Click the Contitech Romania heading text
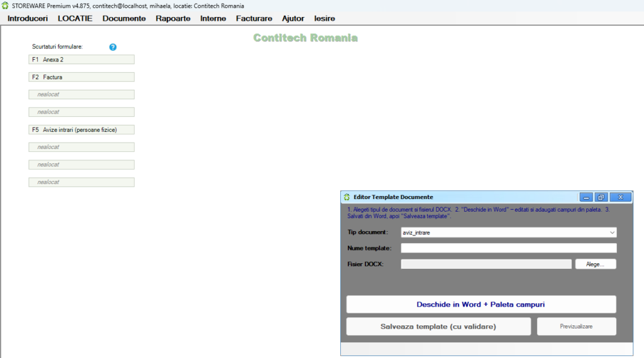 point(305,38)
